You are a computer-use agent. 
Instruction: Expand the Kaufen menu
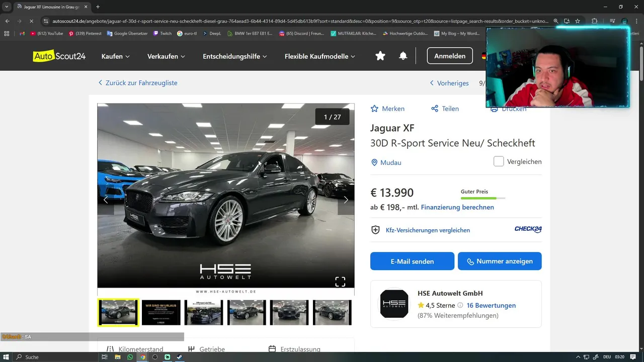[x=116, y=56]
